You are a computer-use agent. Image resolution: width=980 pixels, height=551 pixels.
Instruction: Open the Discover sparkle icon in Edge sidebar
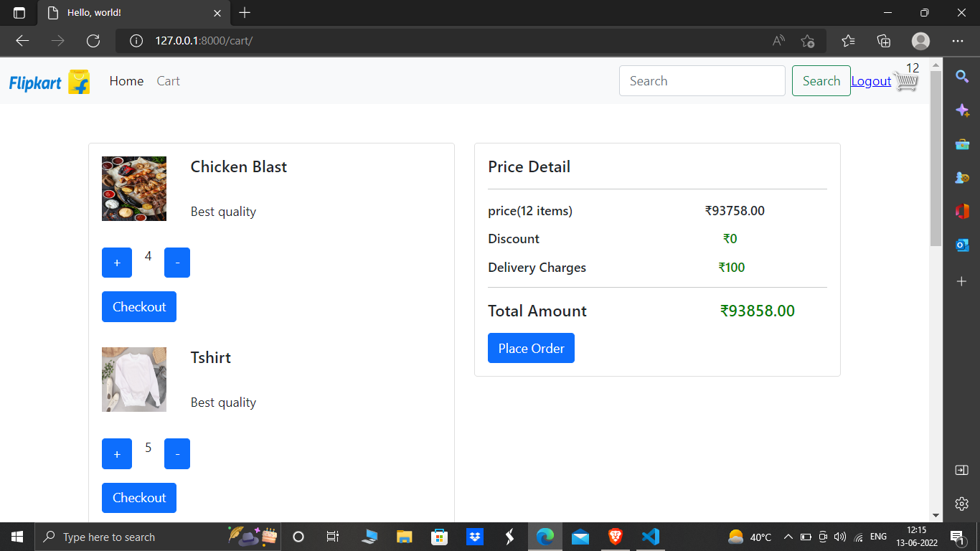tap(961, 110)
